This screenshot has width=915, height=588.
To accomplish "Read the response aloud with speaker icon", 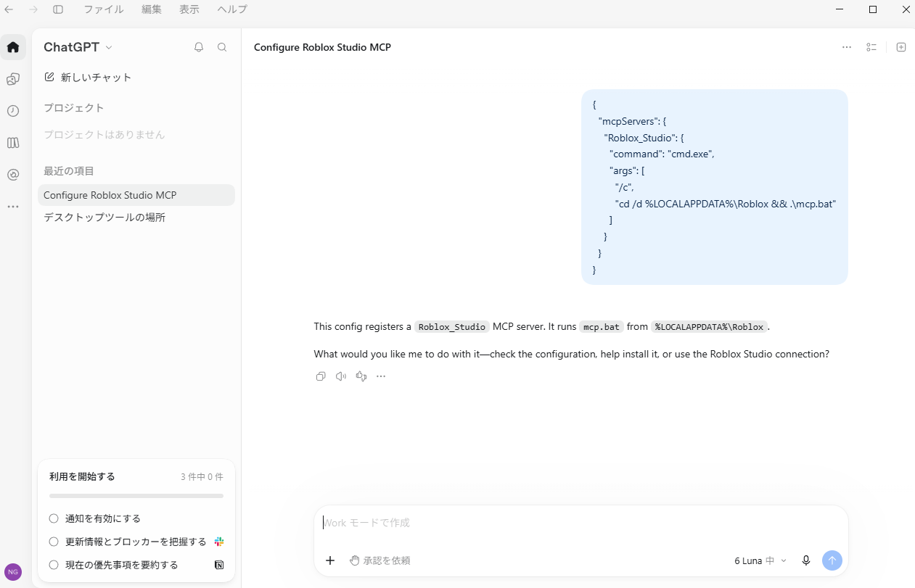I will point(341,376).
